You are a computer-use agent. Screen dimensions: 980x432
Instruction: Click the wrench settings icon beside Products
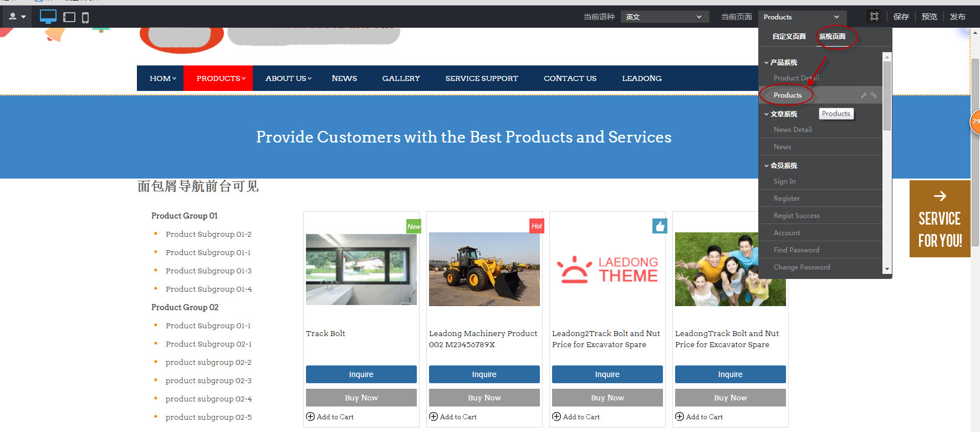tap(864, 95)
